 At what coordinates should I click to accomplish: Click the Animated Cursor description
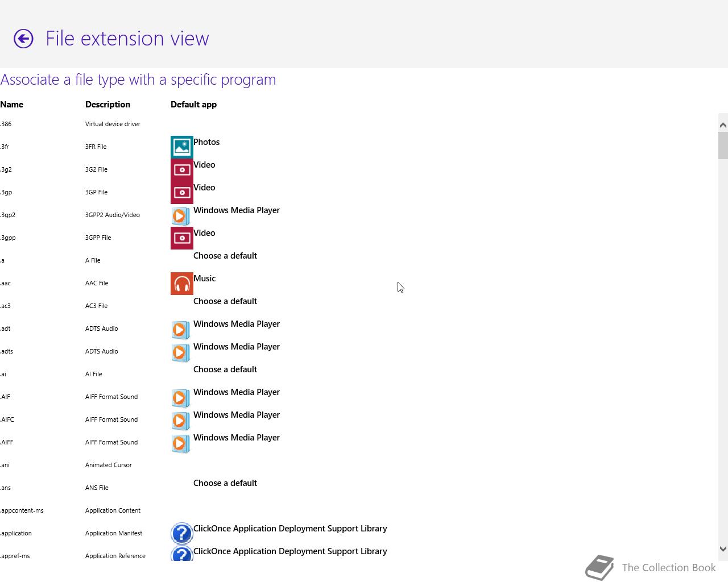pyautogui.click(x=109, y=465)
